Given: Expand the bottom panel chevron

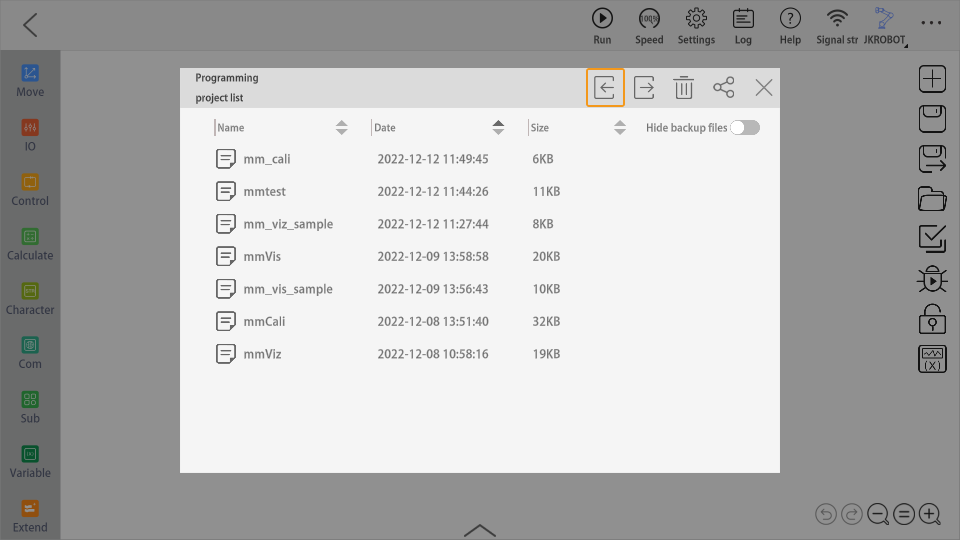Looking at the screenshot, I should [480, 529].
